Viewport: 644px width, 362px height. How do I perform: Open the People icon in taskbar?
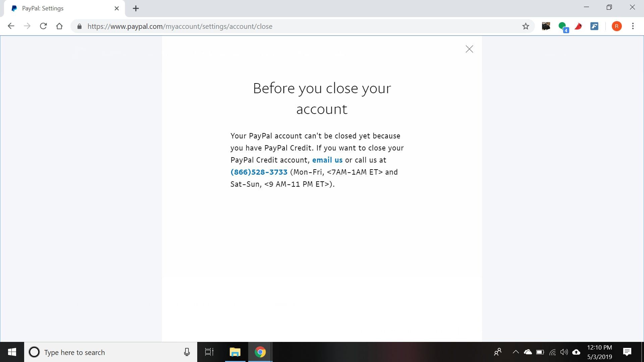click(498, 352)
